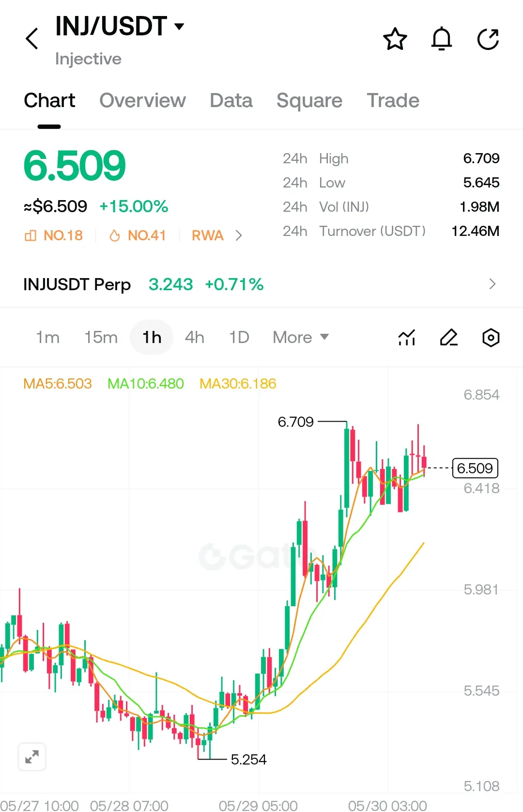
Task: Tap the ≈$6.509 USD price text
Action: click(x=56, y=206)
